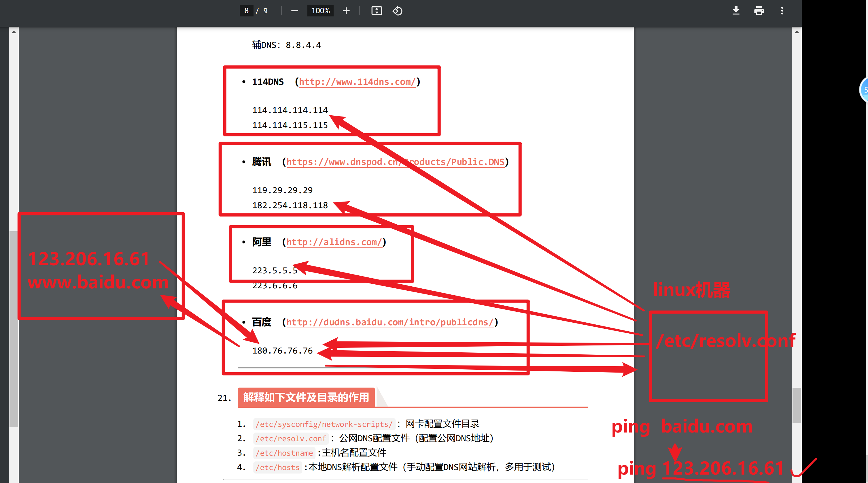Click the /etc/sysconfig/network-scripts/ code text
Image resolution: width=868 pixels, height=483 pixels.
324,424
